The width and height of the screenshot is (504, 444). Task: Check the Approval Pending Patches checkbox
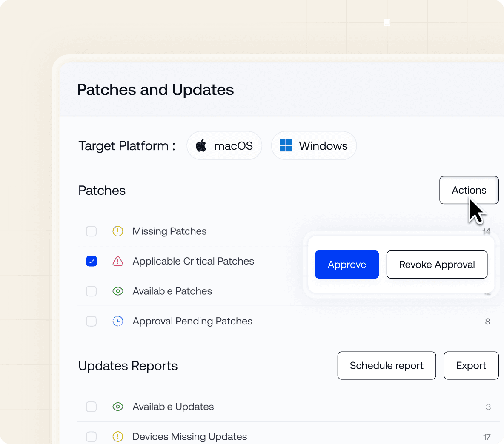(91, 321)
